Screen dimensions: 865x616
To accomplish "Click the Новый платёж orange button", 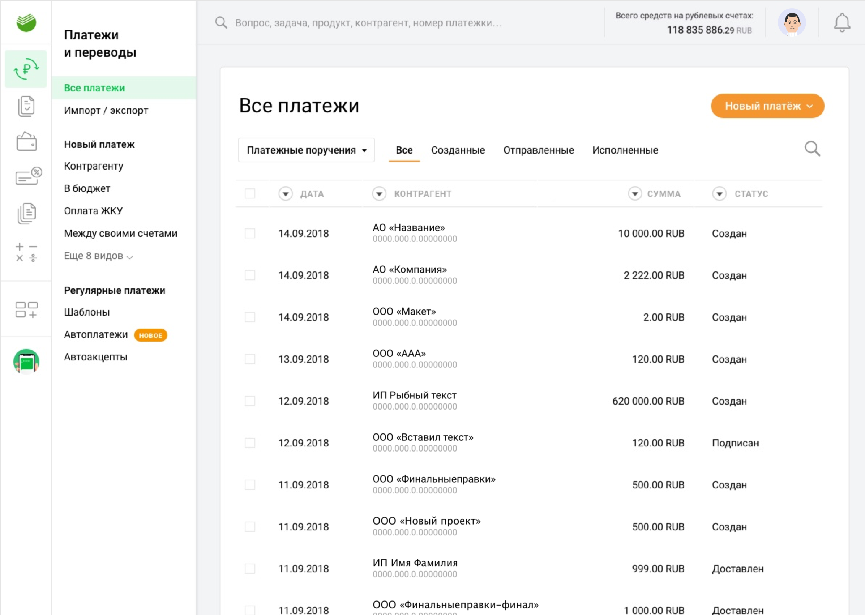I will [x=767, y=106].
